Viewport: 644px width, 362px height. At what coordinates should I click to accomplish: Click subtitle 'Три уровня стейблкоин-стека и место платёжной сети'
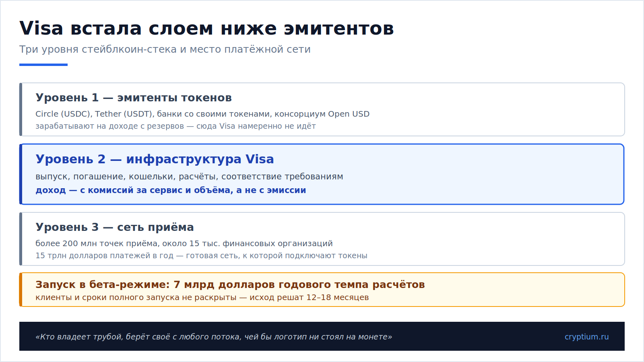[165, 49]
